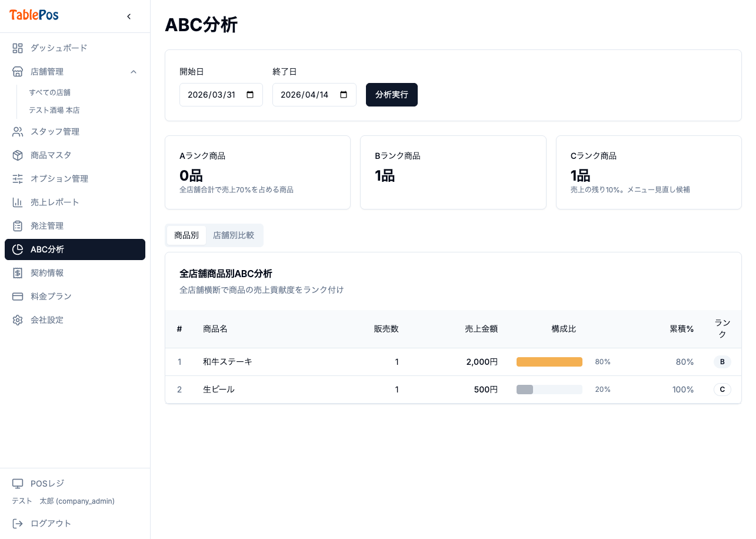Navigate to 売上レポート
The height and width of the screenshot is (539, 756).
tap(75, 202)
